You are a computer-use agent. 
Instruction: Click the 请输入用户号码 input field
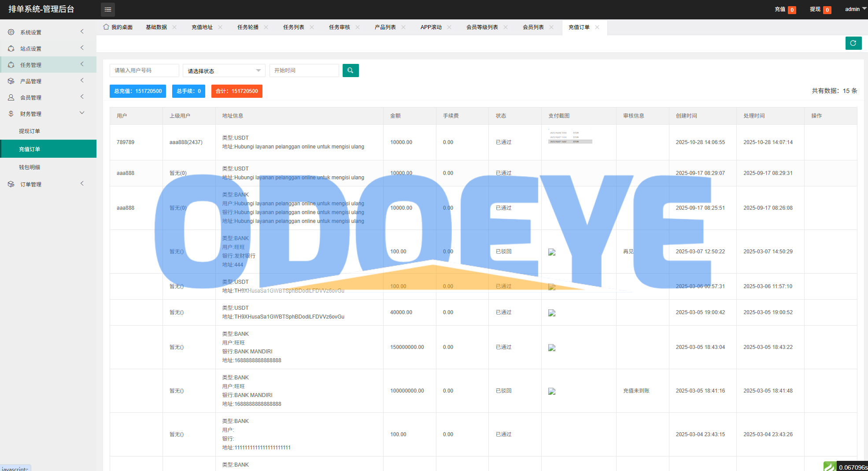click(144, 70)
